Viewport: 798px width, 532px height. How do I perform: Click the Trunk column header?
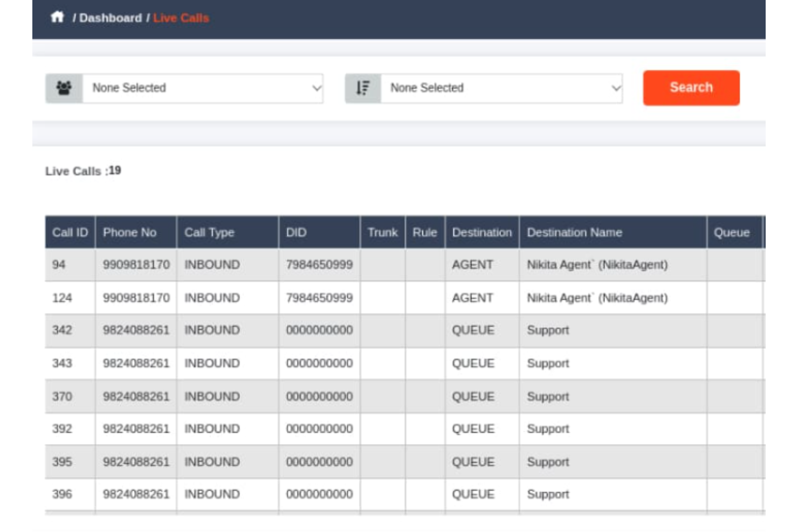(x=383, y=232)
